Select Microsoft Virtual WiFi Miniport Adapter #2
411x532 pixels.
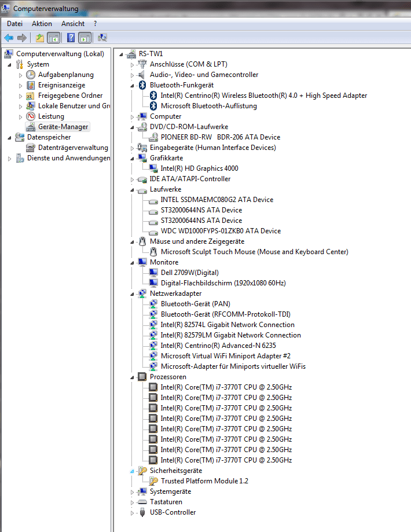tap(226, 356)
